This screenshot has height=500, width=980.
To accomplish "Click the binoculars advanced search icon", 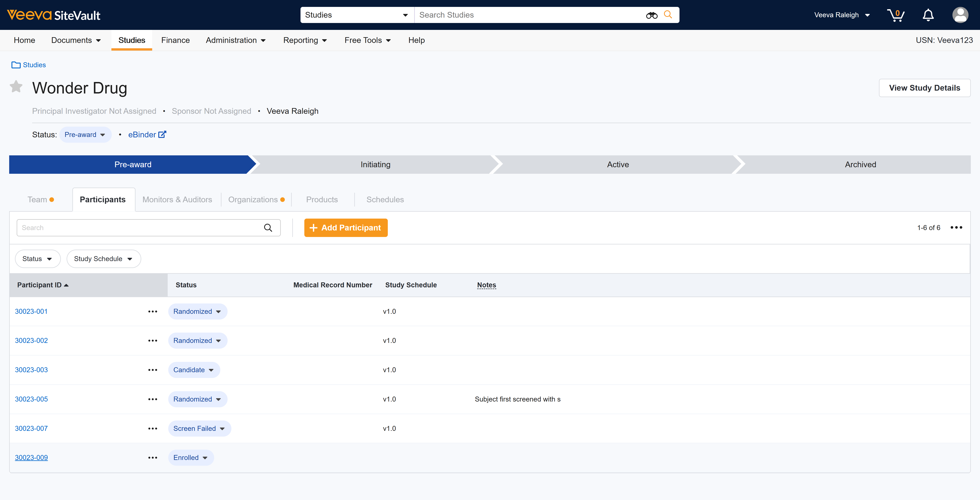I will click(x=651, y=15).
